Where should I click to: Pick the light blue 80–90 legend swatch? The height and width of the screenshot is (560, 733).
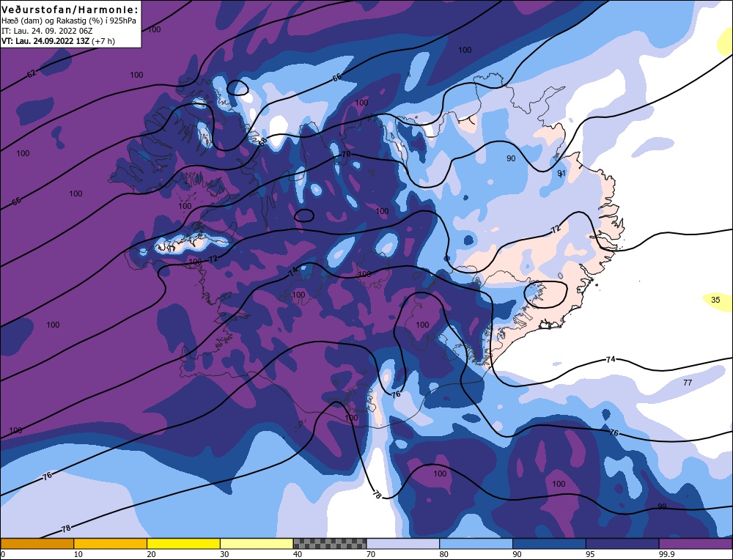pos(476,543)
